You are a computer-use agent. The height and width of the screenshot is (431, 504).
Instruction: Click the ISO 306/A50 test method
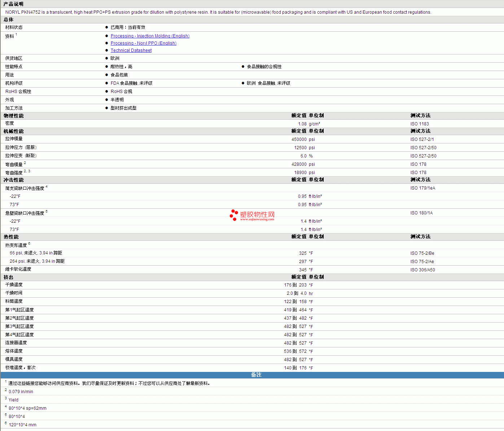[423, 270]
